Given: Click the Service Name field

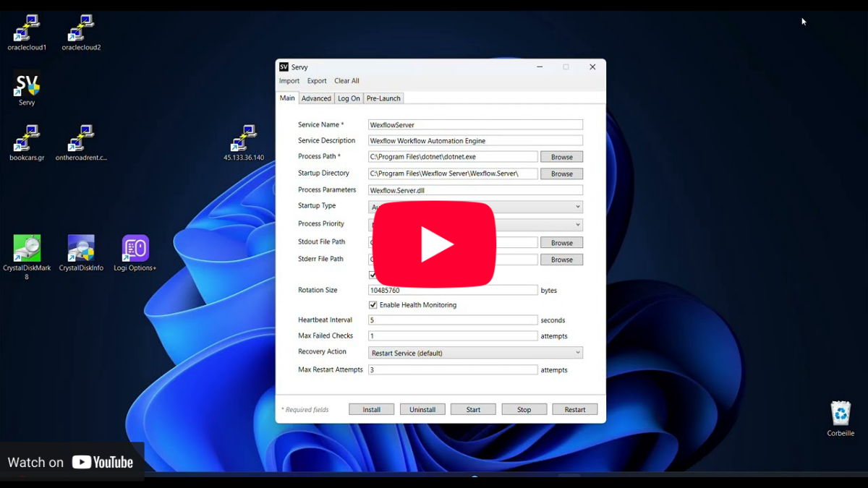Looking at the screenshot, I should click(x=475, y=125).
